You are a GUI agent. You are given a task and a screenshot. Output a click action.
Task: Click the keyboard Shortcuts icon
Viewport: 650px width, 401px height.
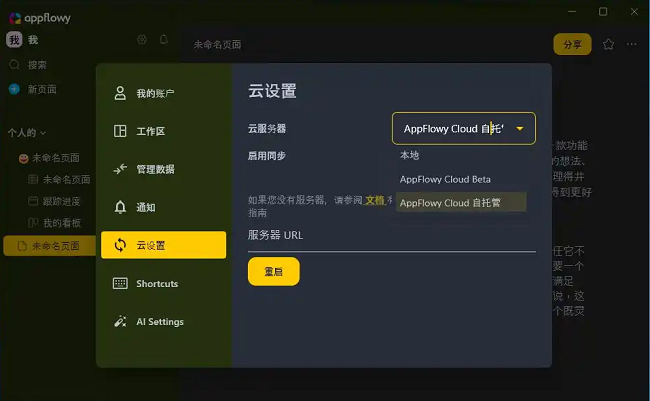pos(120,283)
